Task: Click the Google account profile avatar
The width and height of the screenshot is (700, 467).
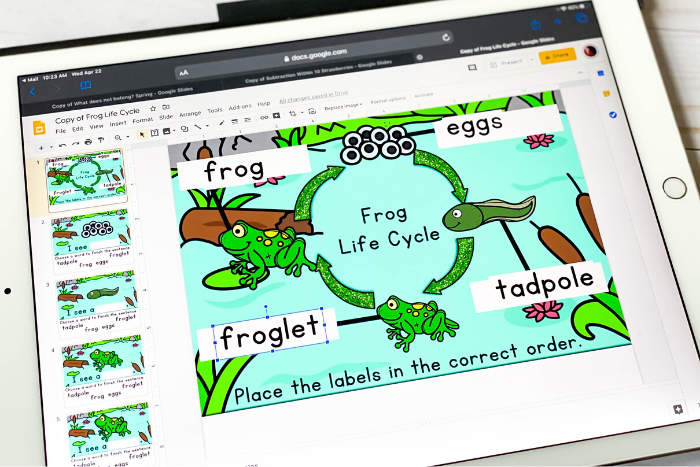Action: (x=590, y=50)
